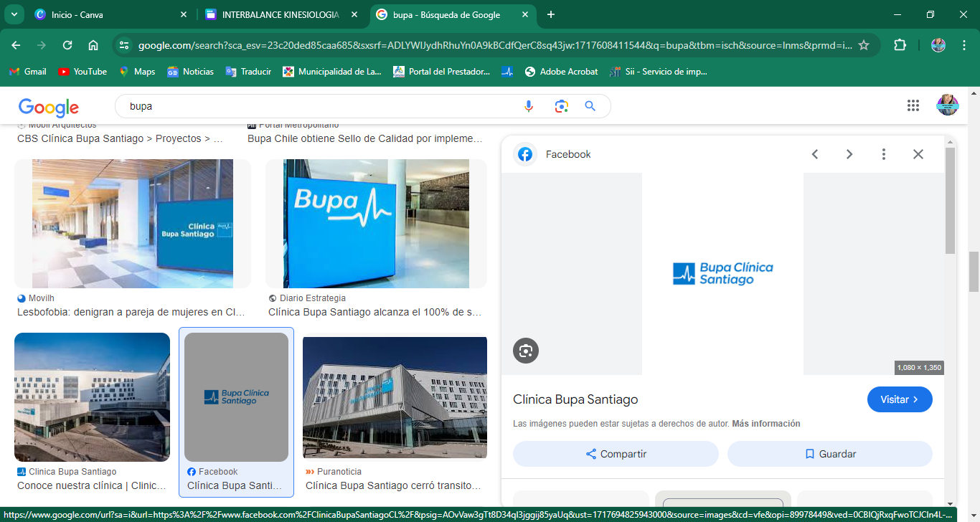
Task: Select the Facebook Bupa Clínica Santiago thumbnail
Action: 236,397
